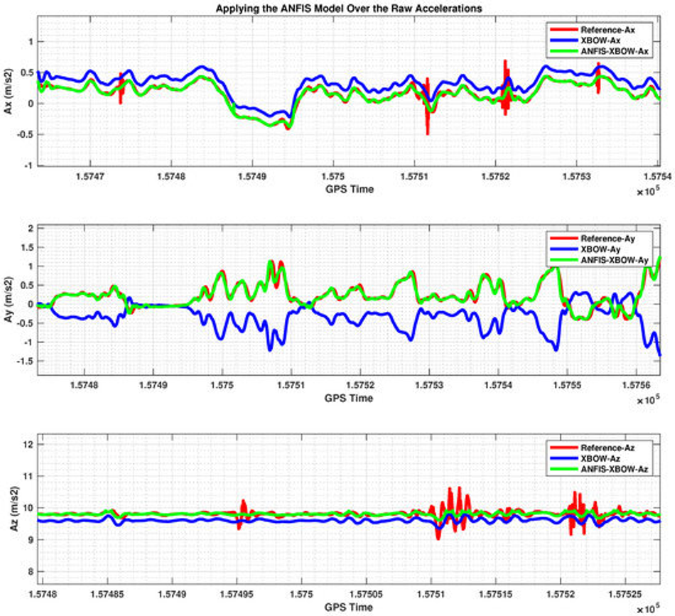Click the 'GPS Time' label under the Ay plot
The width and height of the screenshot is (675, 616).
click(348, 398)
